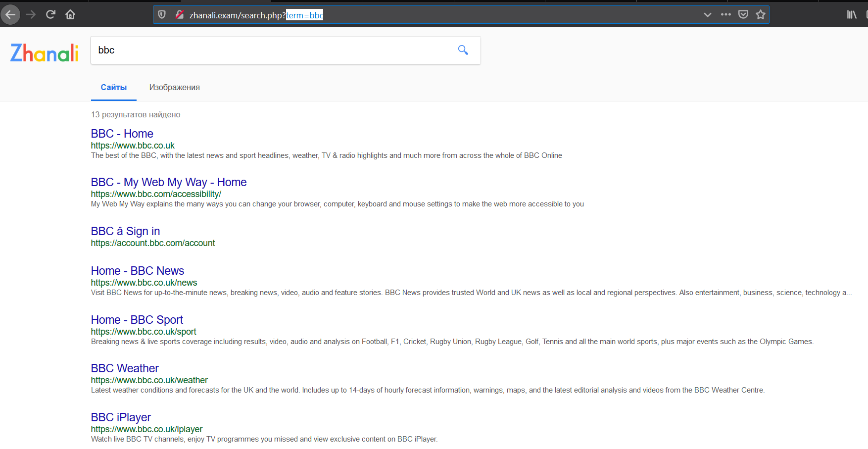Open the BBC Weather result

coord(125,368)
